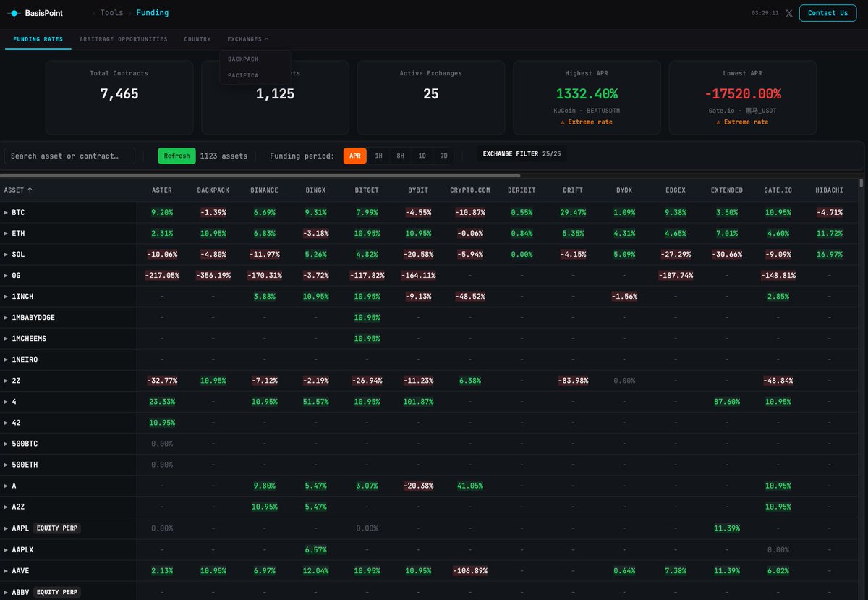Click the Deribit column header
Viewport: 868px width, 600px height.
(522, 190)
